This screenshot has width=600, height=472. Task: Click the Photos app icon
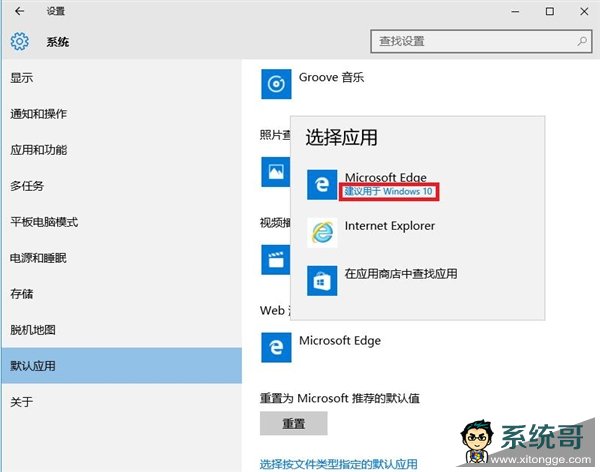(x=276, y=172)
